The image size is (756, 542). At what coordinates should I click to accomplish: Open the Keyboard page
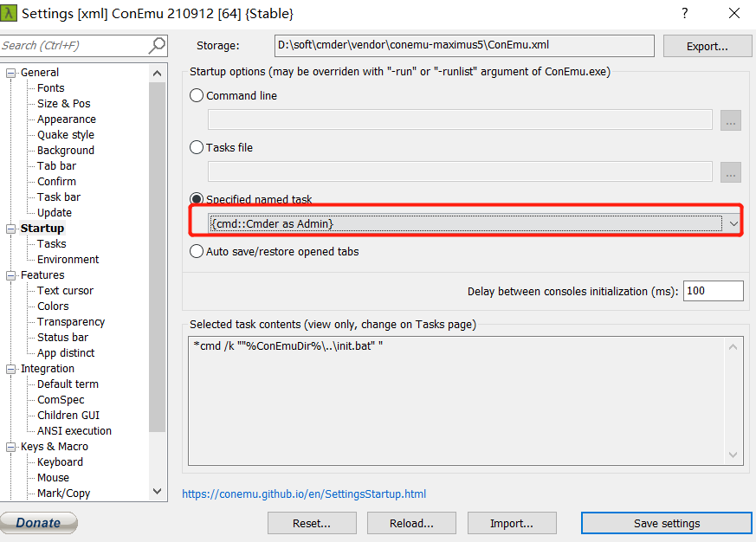pyautogui.click(x=60, y=462)
